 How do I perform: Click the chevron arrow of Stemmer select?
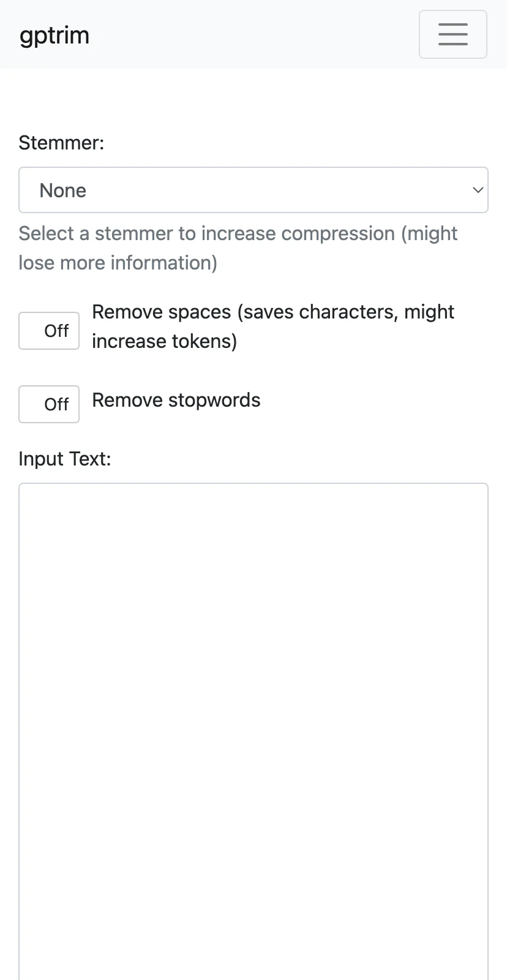(x=478, y=190)
